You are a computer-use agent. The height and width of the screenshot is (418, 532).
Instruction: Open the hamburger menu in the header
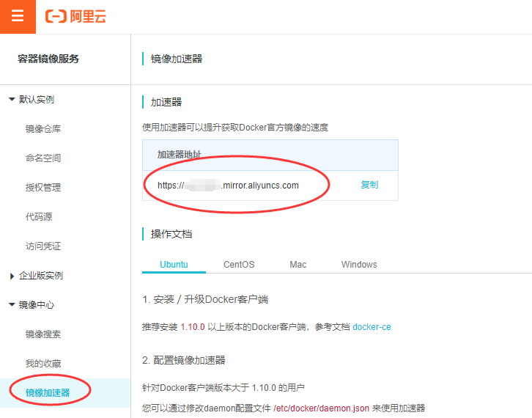pyautogui.click(x=18, y=16)
